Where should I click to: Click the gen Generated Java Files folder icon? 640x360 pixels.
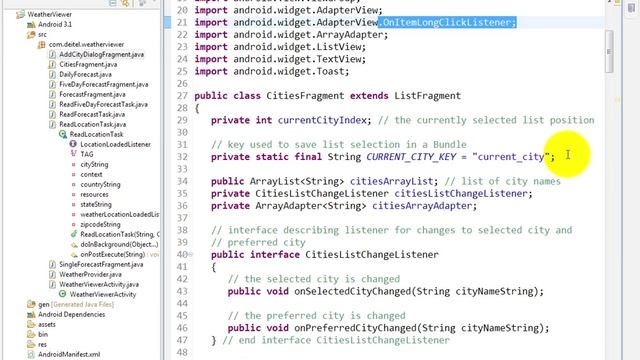tap(31, 304)
